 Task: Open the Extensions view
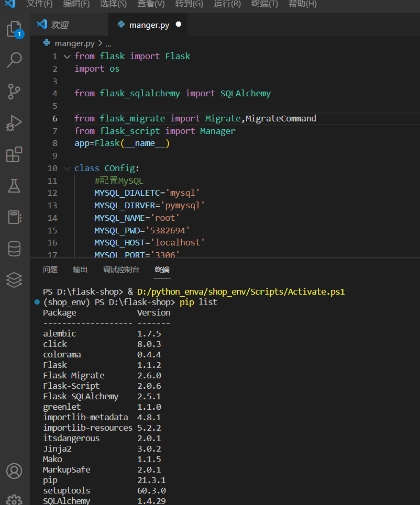pyautogui.click(x=14, y=154)
